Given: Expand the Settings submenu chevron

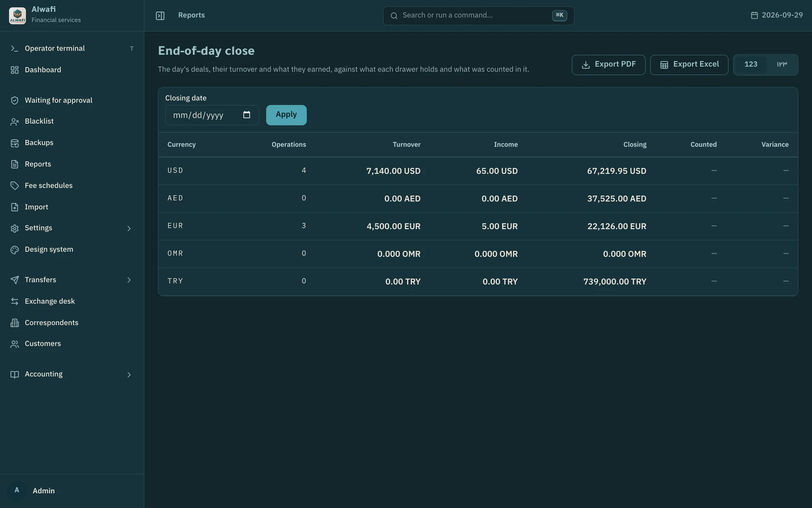Looking at the screenshot, I should tap(129, 229).
